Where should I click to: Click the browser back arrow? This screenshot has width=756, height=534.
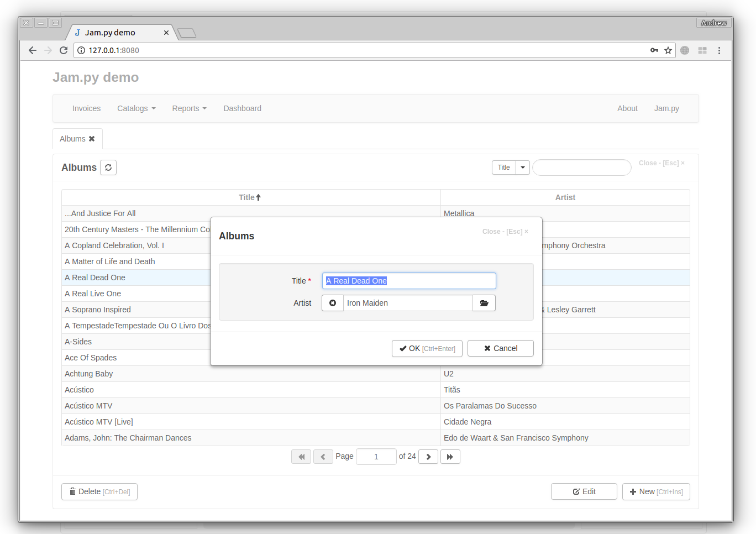[x=33, y=50]
